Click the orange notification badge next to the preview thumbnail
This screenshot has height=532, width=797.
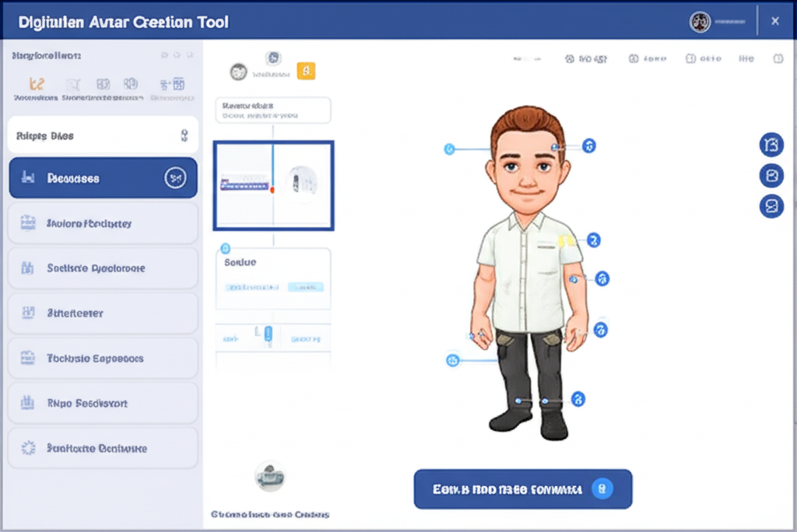coord(306,70)
